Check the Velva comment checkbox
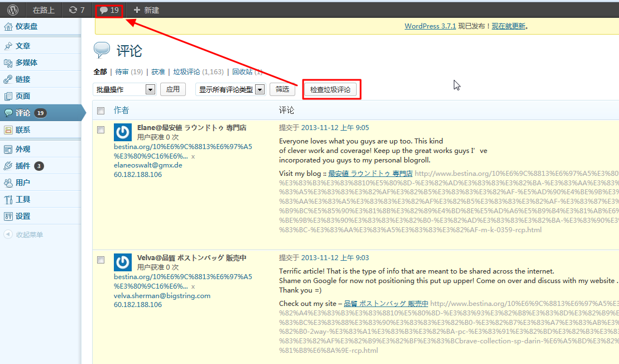Viewport: 619px width, 364px height. (100, 260)
